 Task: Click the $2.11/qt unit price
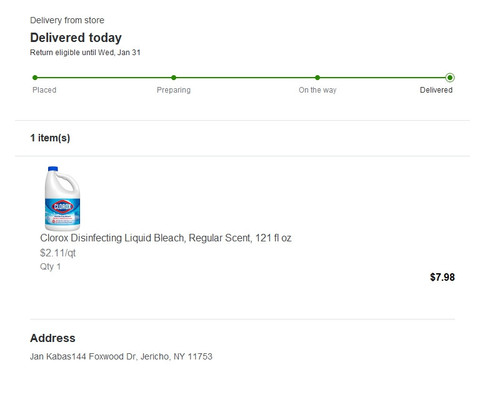pos(58,253)
